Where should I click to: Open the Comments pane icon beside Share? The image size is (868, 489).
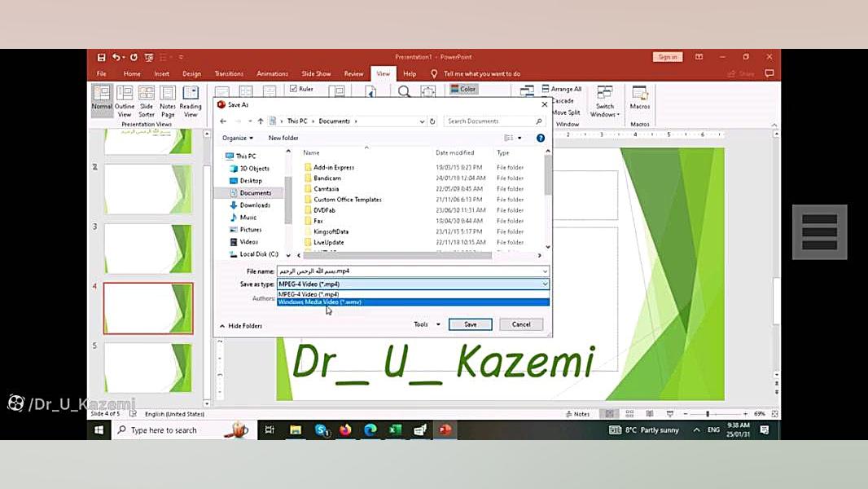(x=769, y=73)
